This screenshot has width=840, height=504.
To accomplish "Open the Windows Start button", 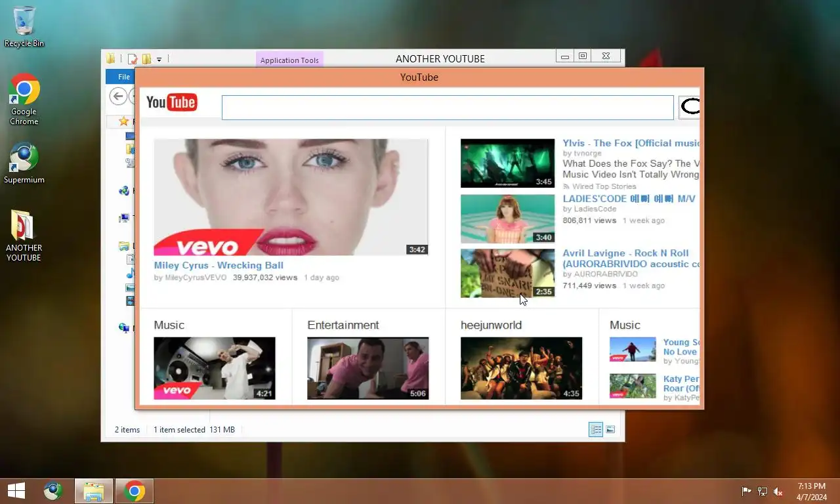I will coord(16,491).
